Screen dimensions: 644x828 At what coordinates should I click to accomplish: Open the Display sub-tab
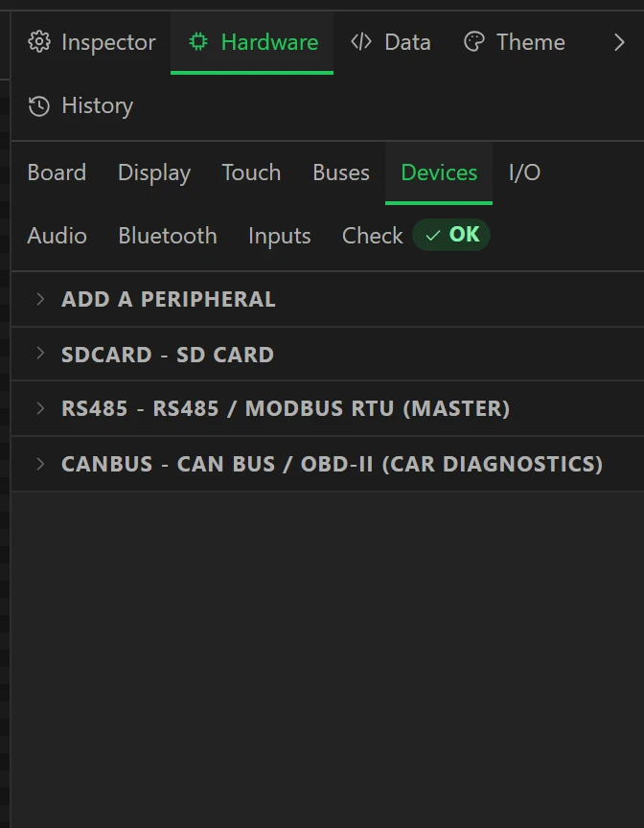point(154,172)
